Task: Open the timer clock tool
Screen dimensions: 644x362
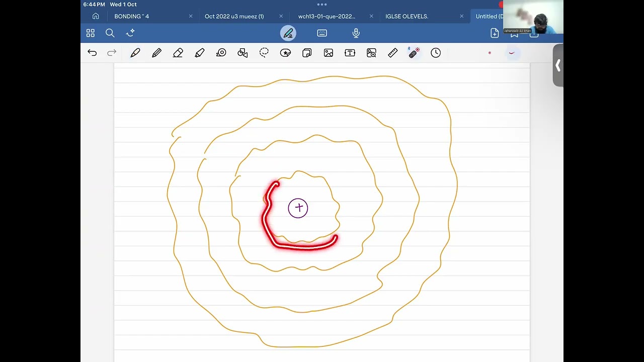Action: (x=436, y=53)
